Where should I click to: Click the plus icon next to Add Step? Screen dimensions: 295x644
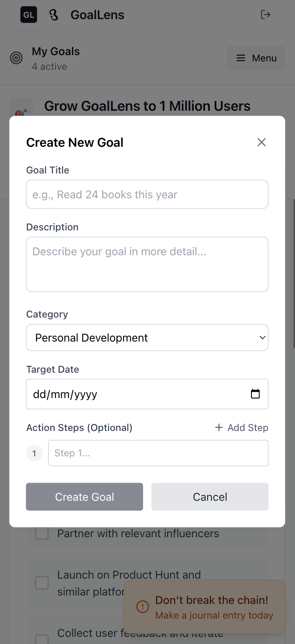click(x=219, y=427)
